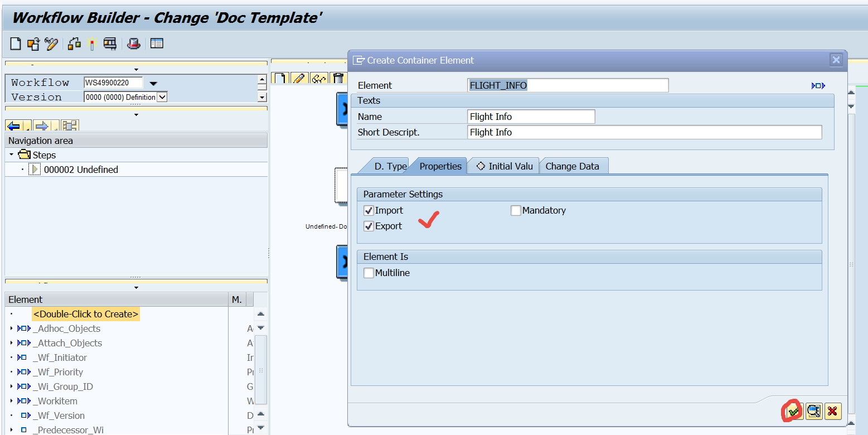868x435 pixels.
Task: Open the Change Data tab
Action: pyautogui.click(x=574, y=166)
